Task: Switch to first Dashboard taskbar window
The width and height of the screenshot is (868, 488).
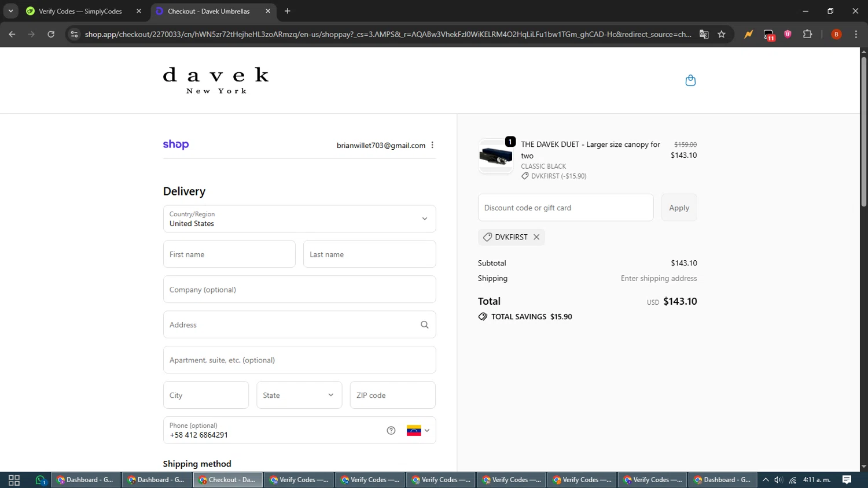Action: click(86, 480)
